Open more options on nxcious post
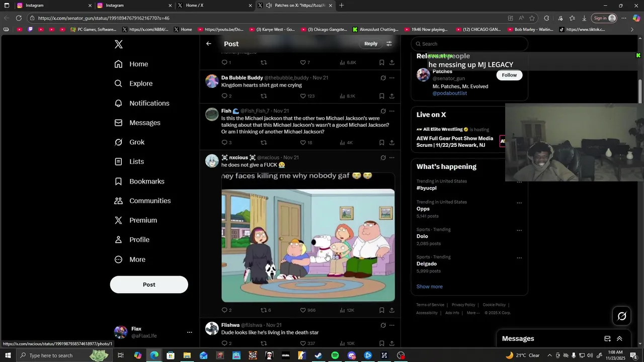 (x=392, y=157)
